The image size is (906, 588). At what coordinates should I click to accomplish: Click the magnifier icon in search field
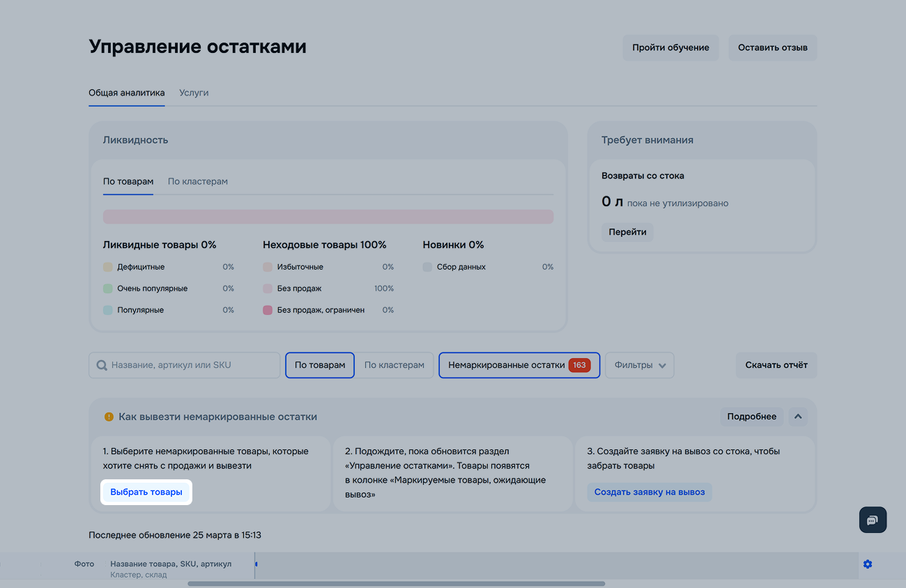pos(102,365)
